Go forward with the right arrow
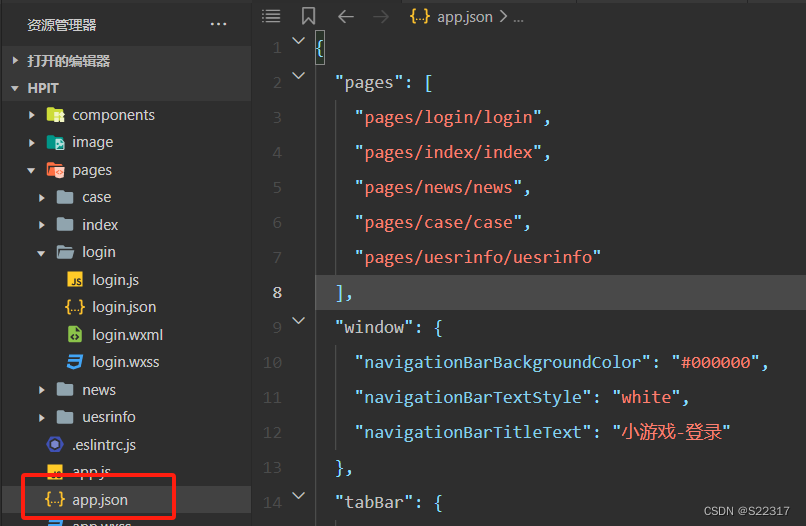The height and width of the screenshot is (526, 806). coord(381,16)
